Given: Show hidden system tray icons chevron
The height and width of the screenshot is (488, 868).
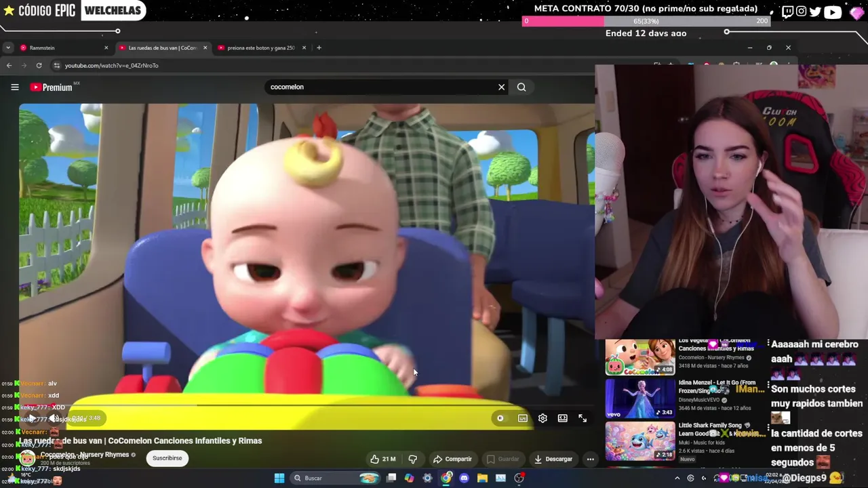Looking at the screenshot, I should 677,478.
